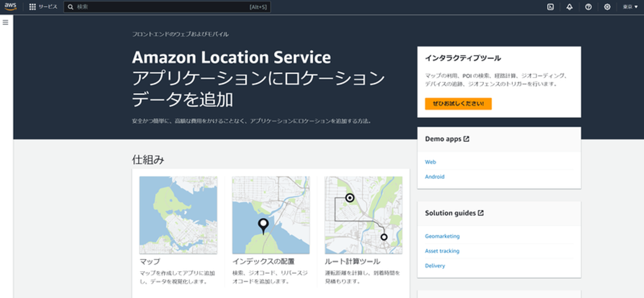Click the 仕組み section heading
The image size is (644, 298).
click(x=148, y=160)
